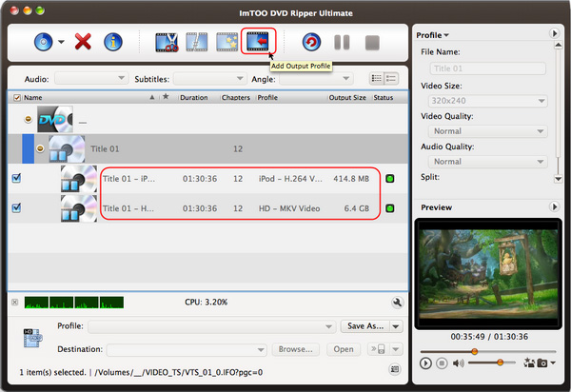The width and height of the screenshot is (571, 392).
Task: Open the load DVD disc icon
Action: 44,42
